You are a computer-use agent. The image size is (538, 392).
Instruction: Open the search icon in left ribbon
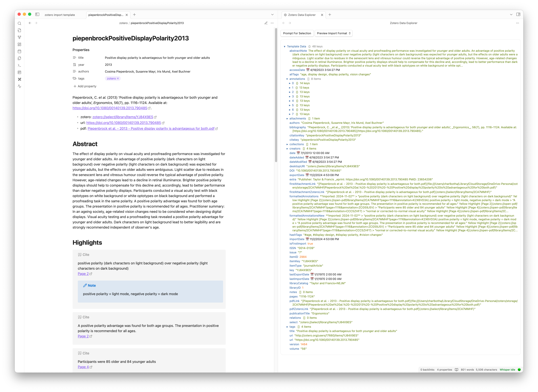19,23
